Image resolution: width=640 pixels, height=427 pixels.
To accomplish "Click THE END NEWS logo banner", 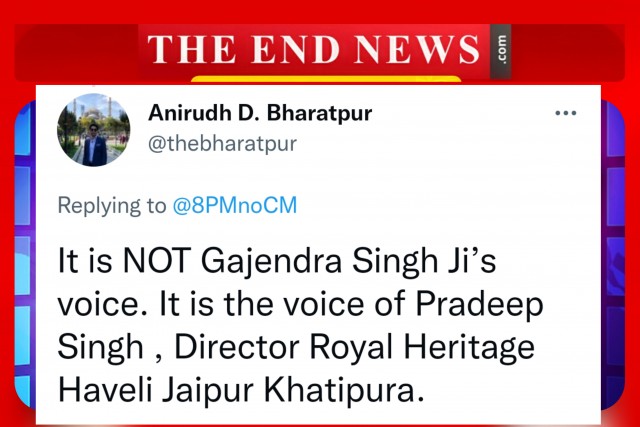I will click(313, 50).
